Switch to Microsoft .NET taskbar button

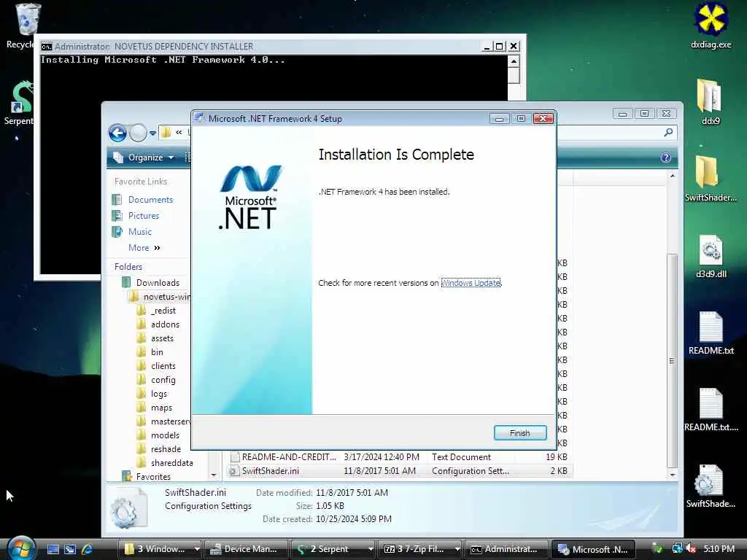point(593,549)
